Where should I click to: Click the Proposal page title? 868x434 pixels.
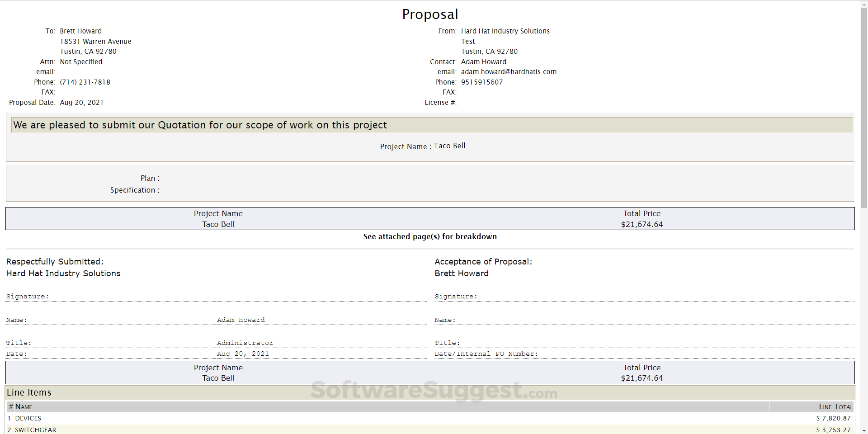(430, 14)
